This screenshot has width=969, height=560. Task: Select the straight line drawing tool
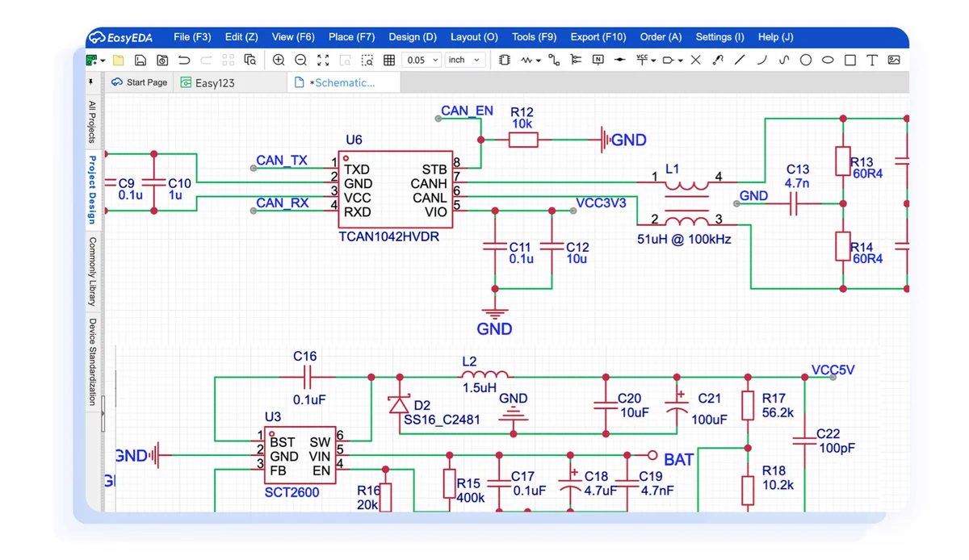(x=740, y=60)
